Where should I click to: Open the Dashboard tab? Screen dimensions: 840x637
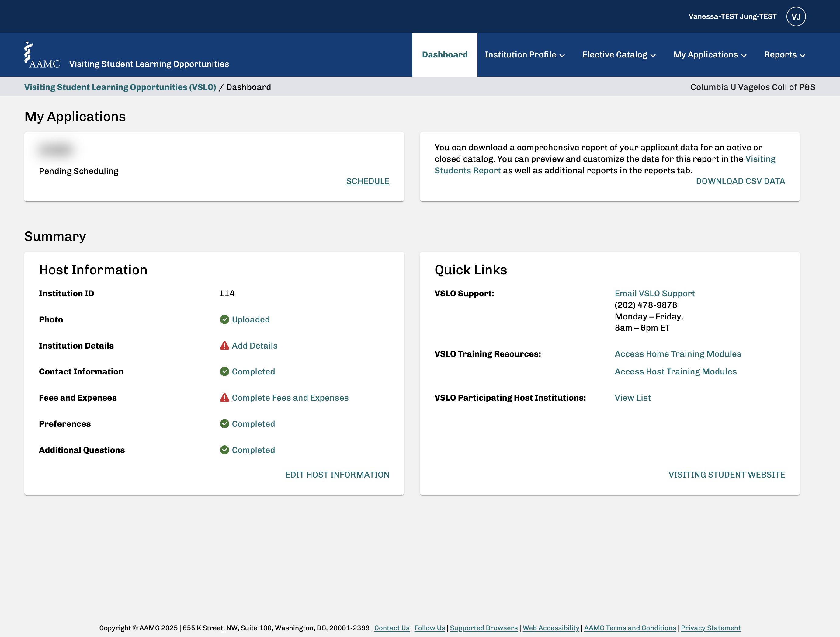[445, 55]
